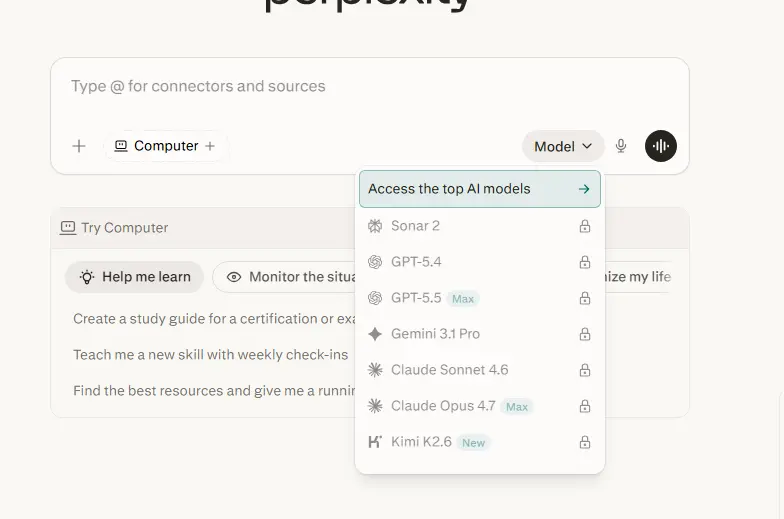Click lock icon beside Kimi K2.6
The width and height of the screenshot is (784, 519).
[x=584, y=442]
